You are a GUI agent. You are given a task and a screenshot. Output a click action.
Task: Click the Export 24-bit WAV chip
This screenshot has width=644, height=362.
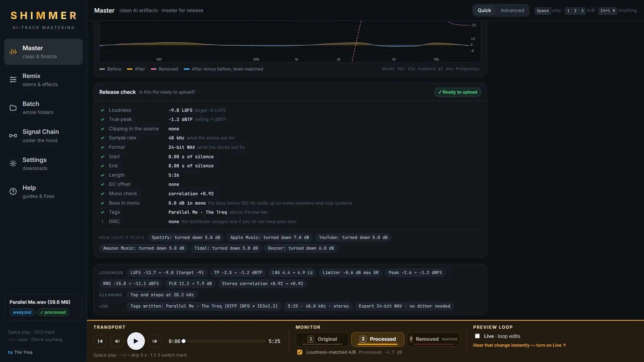(x=405, y=306)
